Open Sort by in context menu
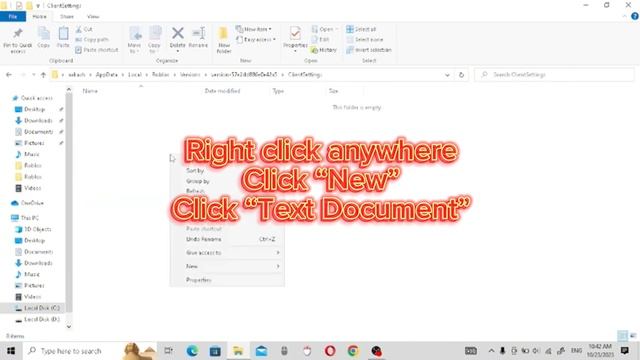640x360 pixels. click(x=195, y=171)
